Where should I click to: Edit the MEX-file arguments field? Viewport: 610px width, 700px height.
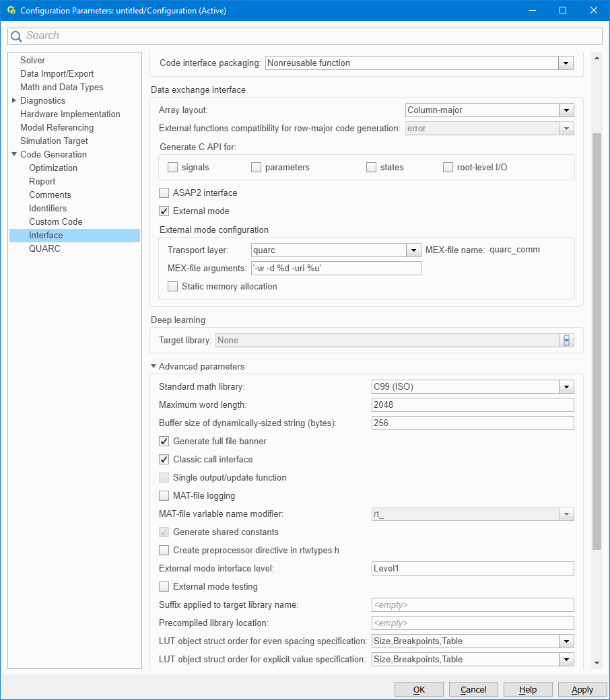coord(336,268)
